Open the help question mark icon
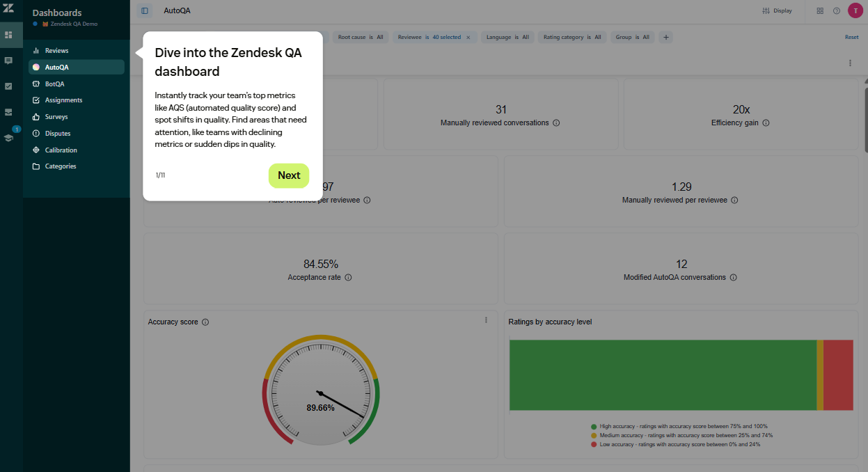 pos(837,10)
